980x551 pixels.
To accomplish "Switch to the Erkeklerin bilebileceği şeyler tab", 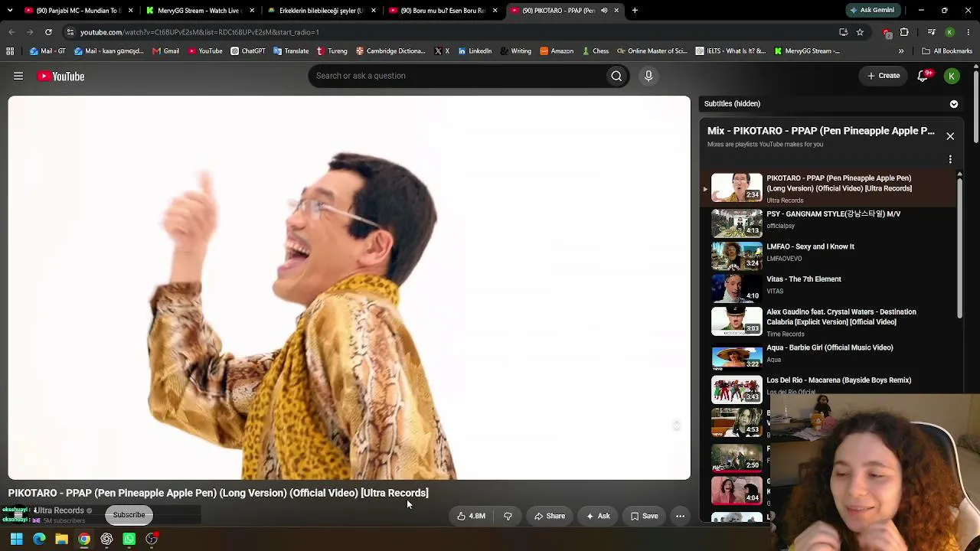I will point(320,11).
